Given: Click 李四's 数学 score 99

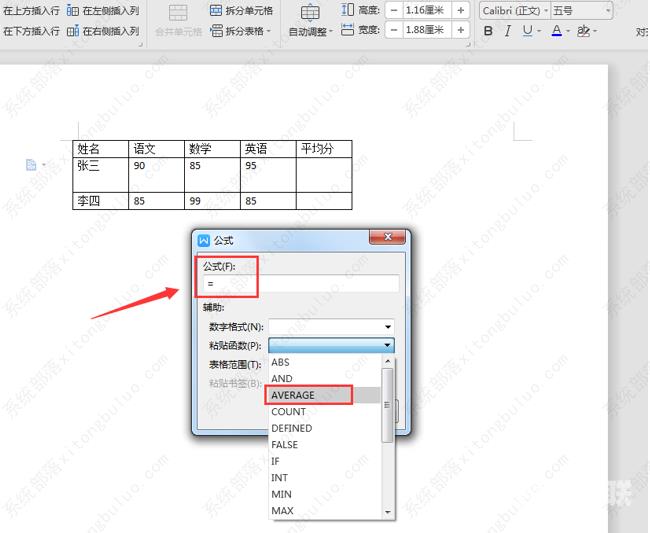Looking at the screenshot, I should [x=212, y=201].
